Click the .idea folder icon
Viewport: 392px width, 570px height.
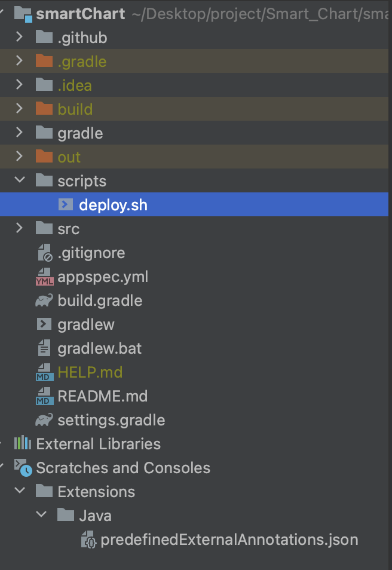tap(44, 85)
